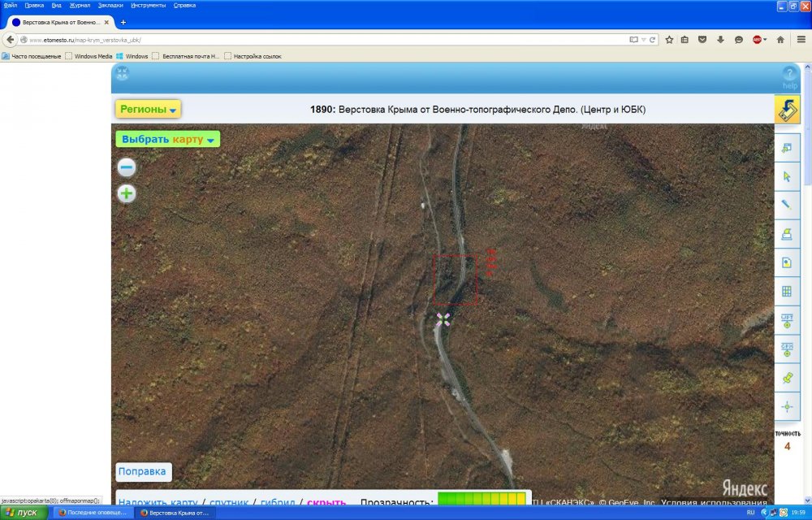
Task: Click the crosshair center tool in sidebar
Action: [786, 406]
